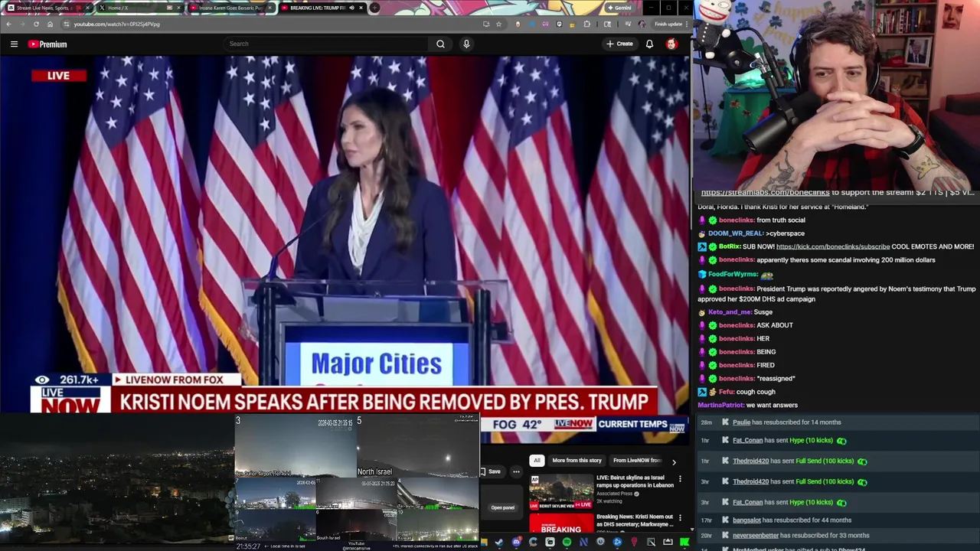Open the Snipping tool taskbar icon
This screenshot has height=551, width=980.
coord(652,542)
